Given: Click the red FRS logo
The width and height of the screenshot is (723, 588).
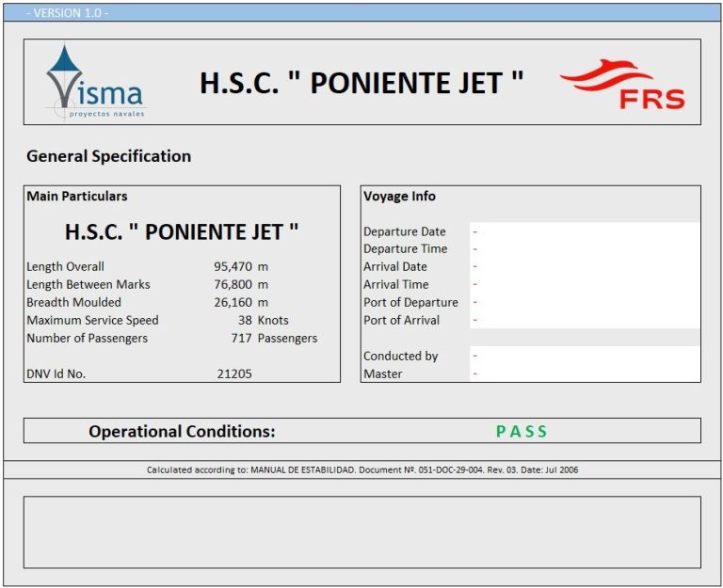Looking at the screenshot, I should (623, 85).
